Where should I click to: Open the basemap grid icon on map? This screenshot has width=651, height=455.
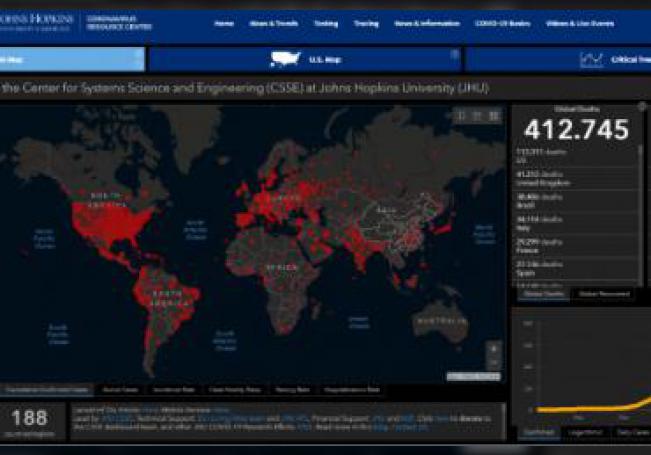click(x=493, y=116)
